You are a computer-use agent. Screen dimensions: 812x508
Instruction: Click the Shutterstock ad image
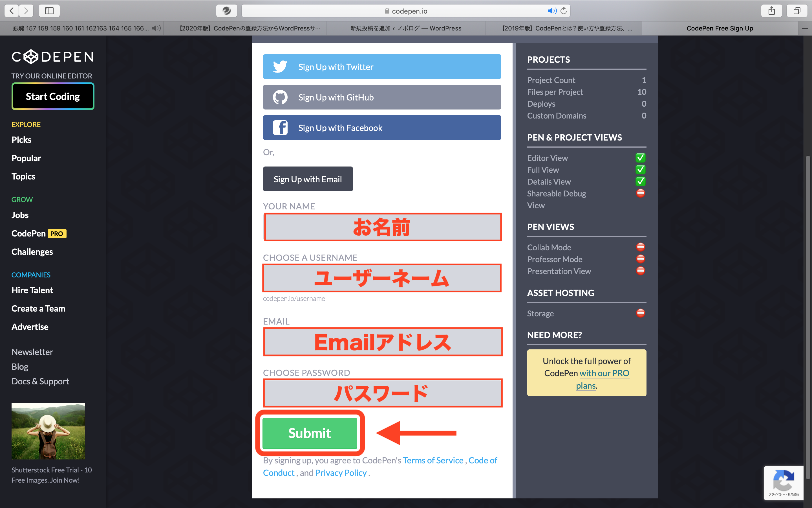48,431
